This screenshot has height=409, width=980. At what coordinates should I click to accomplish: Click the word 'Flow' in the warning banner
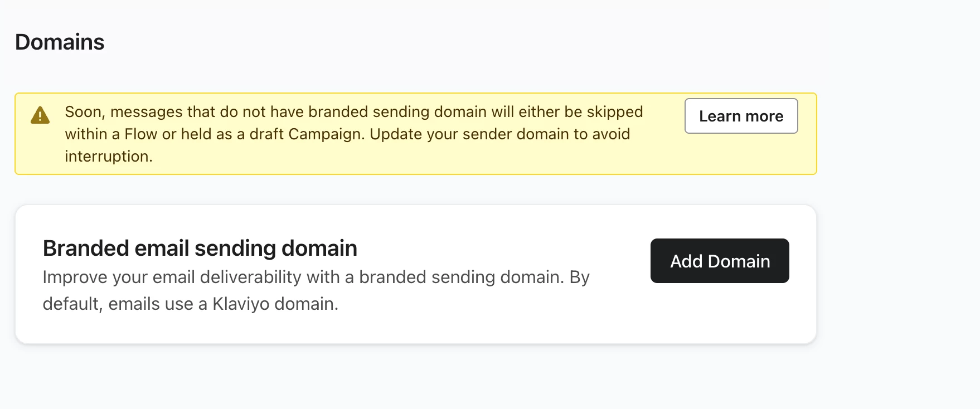(141, 134)
